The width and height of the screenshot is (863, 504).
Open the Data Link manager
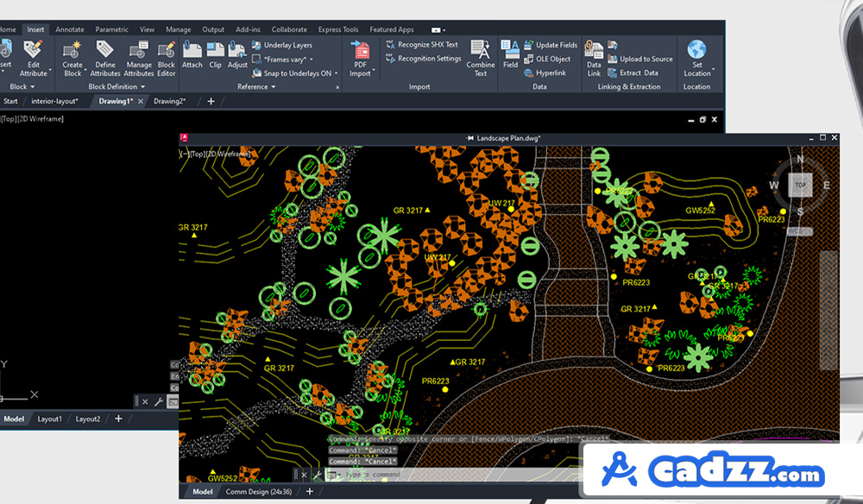pos(594,59)
